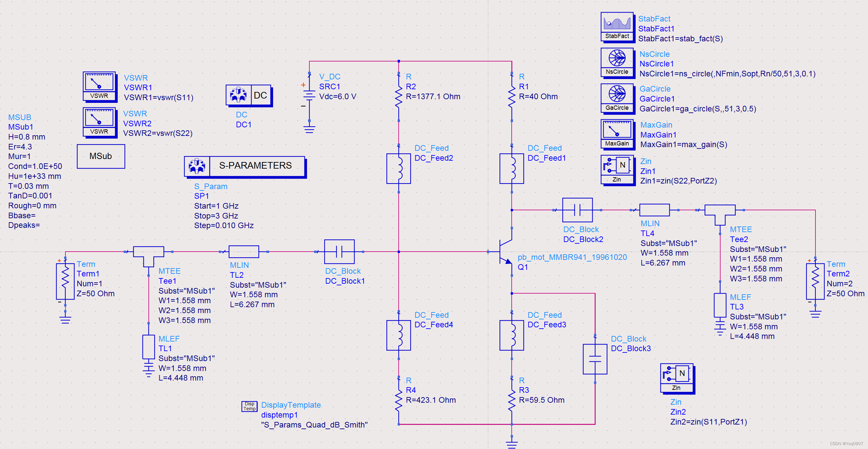Click the Stop=3 GHz parameter text
The image size is (868, 449).
[216, 216]
